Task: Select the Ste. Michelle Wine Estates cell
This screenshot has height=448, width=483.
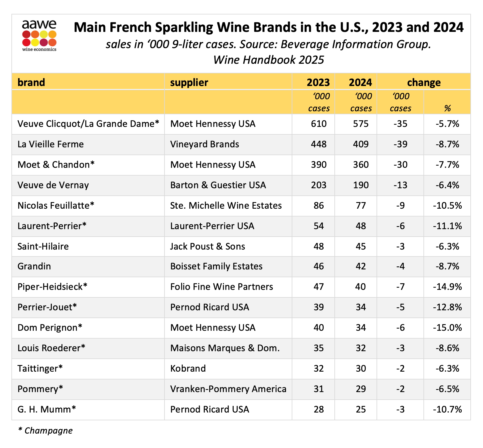Action: (226, 206)
